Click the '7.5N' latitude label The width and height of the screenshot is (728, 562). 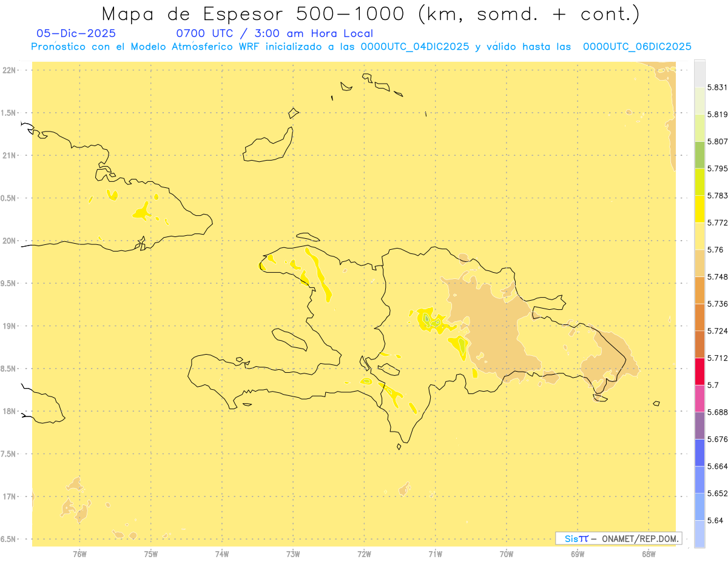click(8, 454)
